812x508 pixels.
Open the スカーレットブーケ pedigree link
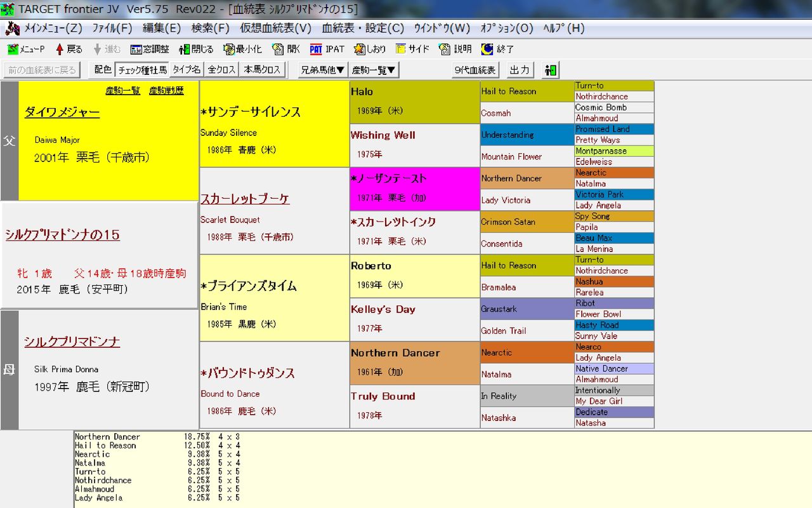pyautogui.click(x=245, y=199)
